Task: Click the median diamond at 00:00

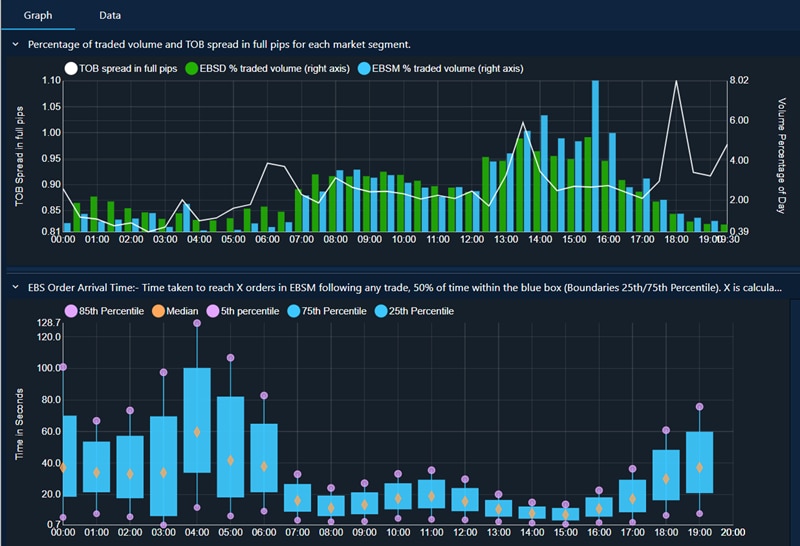Action: click(x=64, y=467)
